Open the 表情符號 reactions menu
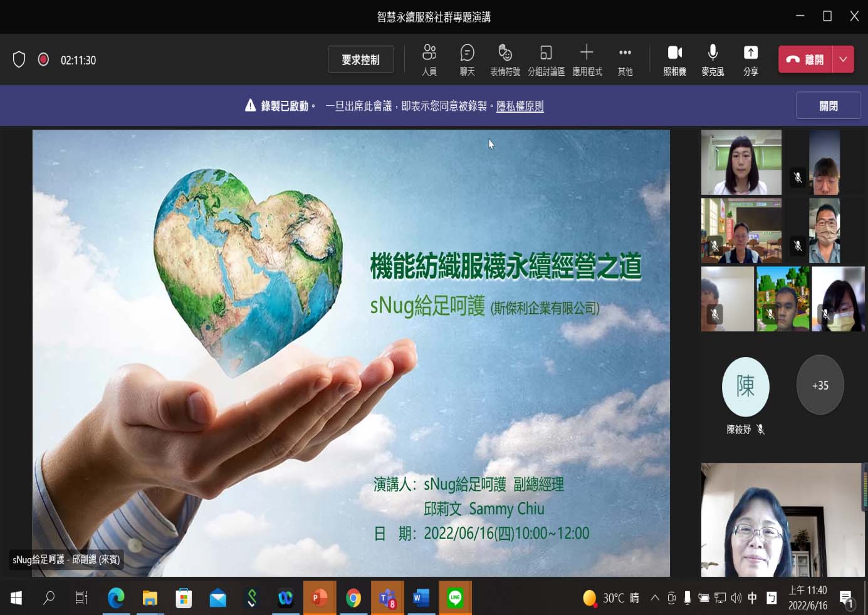This screenshot has width=868, height=615. 505,60
